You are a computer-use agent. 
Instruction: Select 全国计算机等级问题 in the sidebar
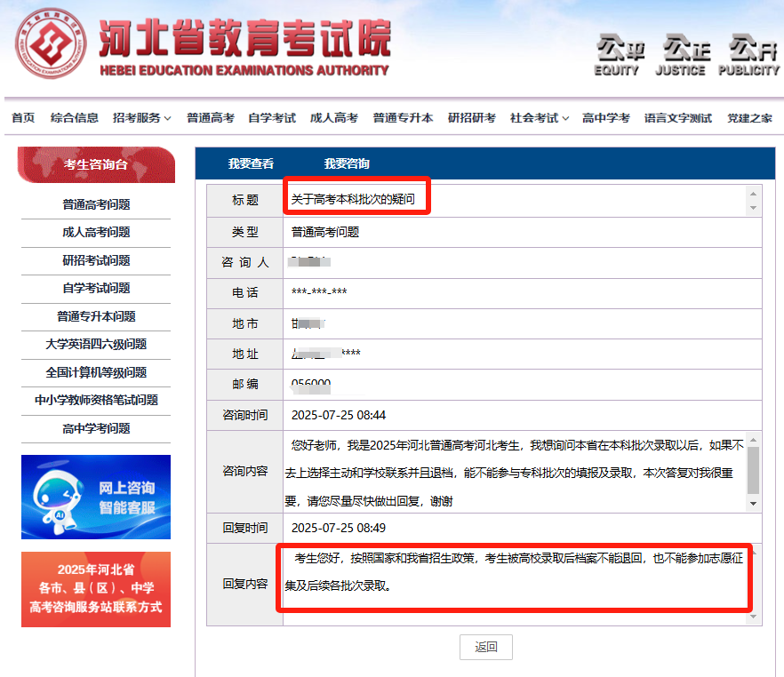[x=96, y=372]
